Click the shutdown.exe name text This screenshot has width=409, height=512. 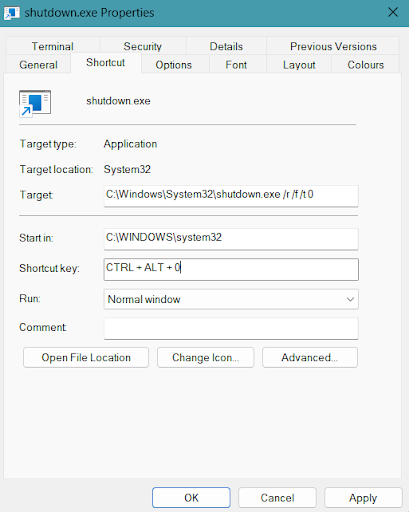(118, 101)
